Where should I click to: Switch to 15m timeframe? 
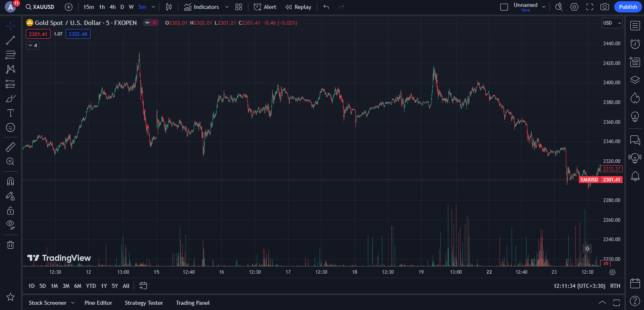click(x=89, y=7)
